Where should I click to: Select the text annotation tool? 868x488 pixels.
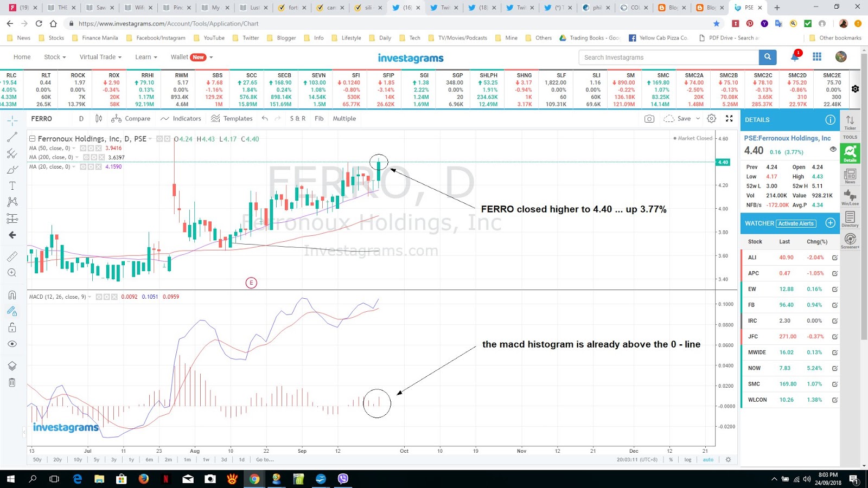[12, 185]
